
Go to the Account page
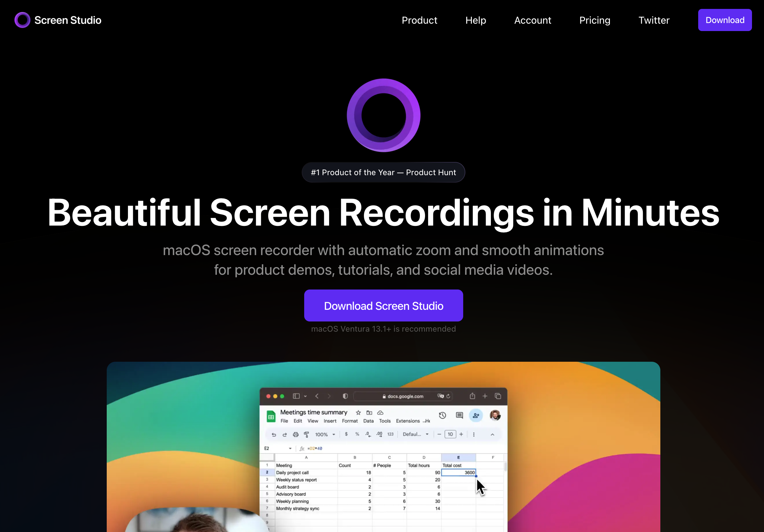[x=532, y=20]
